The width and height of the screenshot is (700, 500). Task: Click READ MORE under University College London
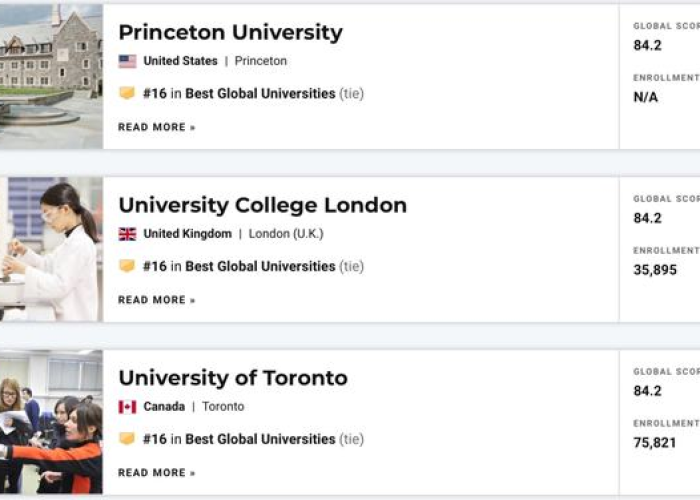pyautogui.click(x=157, y=300)
